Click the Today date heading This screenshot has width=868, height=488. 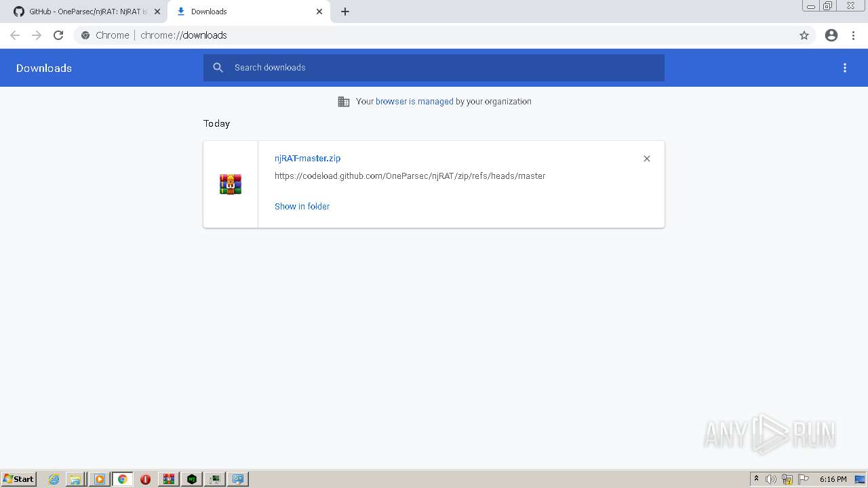pos(216,123)
